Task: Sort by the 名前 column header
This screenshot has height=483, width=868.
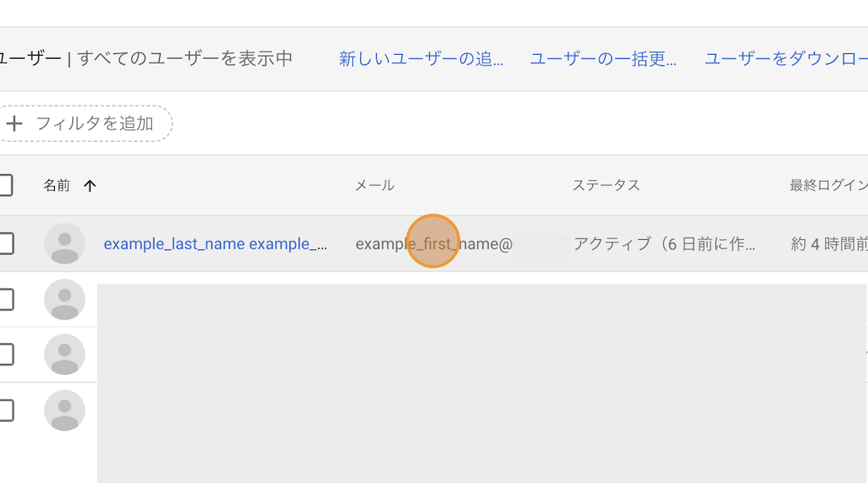Action: coord(57,185)
